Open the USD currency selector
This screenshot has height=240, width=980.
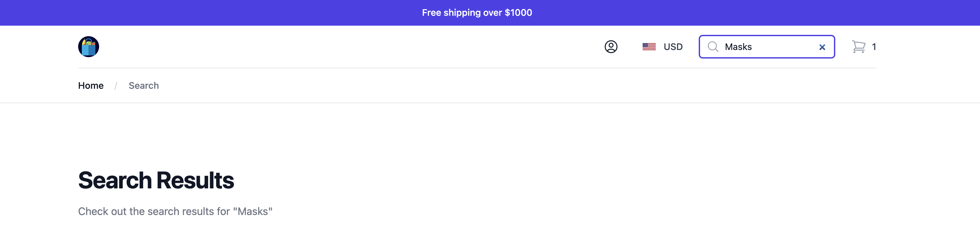click(672, 47)
